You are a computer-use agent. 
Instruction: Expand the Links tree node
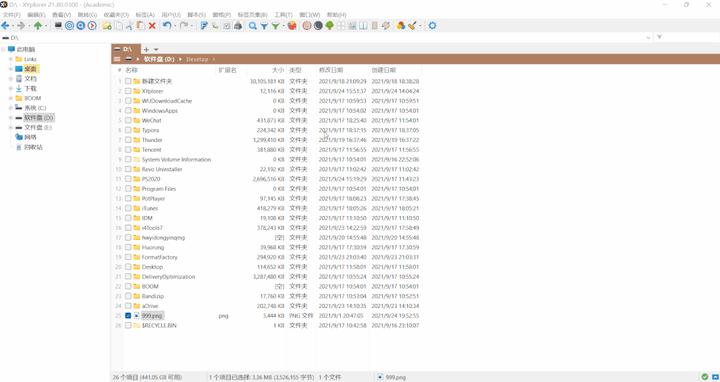pos(11,59)
